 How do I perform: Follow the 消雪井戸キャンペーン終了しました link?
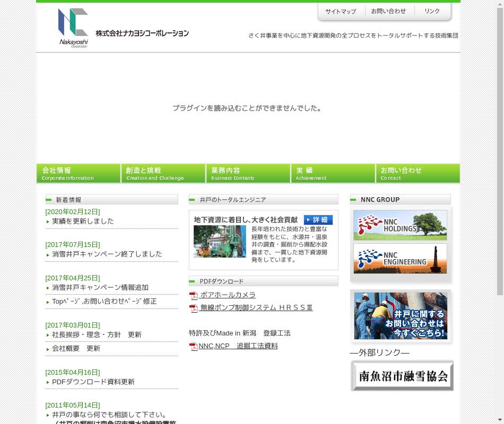pos(107,254)
